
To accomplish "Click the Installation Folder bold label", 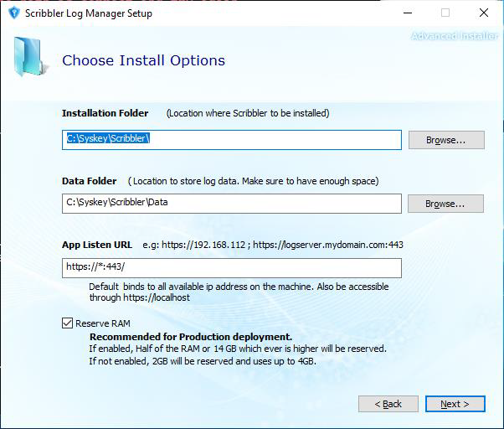I will pyautogui.click(x=105, y=113).
